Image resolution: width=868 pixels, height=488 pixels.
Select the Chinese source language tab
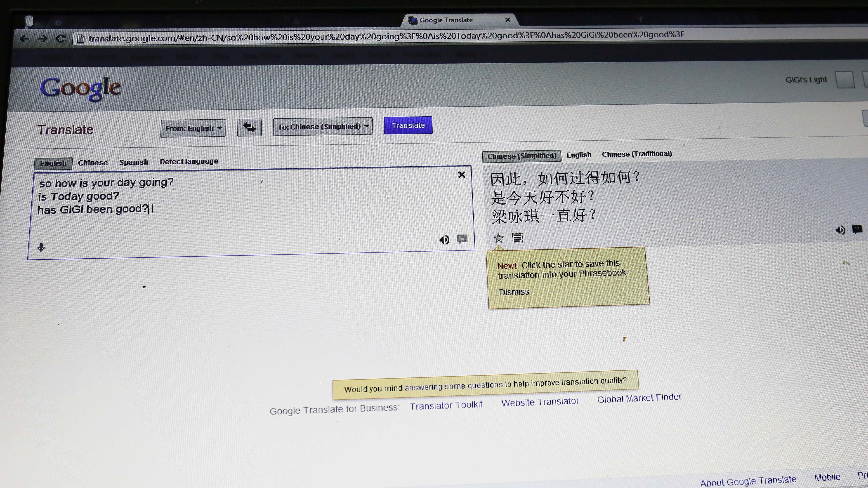[x=93, y=163]
